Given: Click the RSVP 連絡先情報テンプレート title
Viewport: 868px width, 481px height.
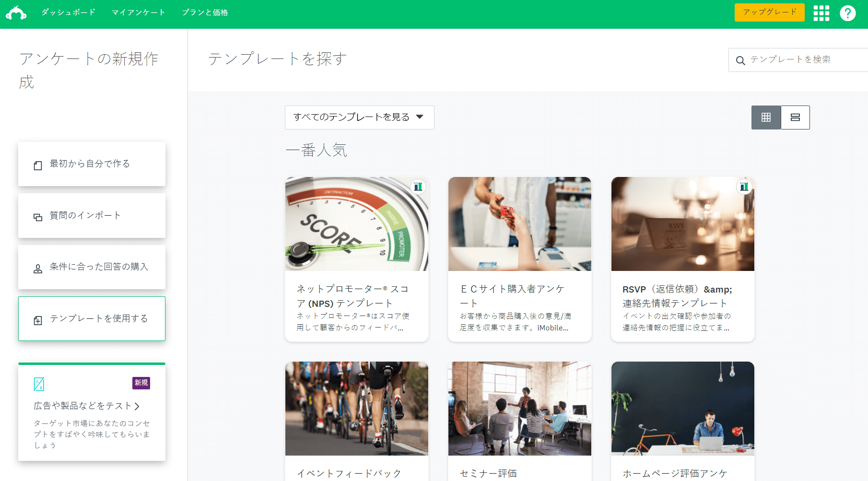Looking at the screenshot, I should pyautogui.click(x=677, y=296).
